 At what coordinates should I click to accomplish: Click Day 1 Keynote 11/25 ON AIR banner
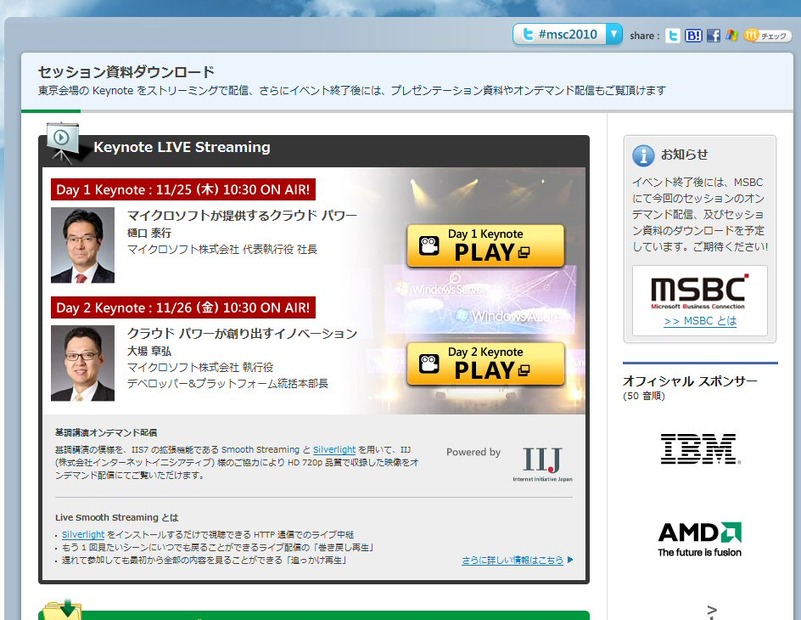(x=183, y=189)
